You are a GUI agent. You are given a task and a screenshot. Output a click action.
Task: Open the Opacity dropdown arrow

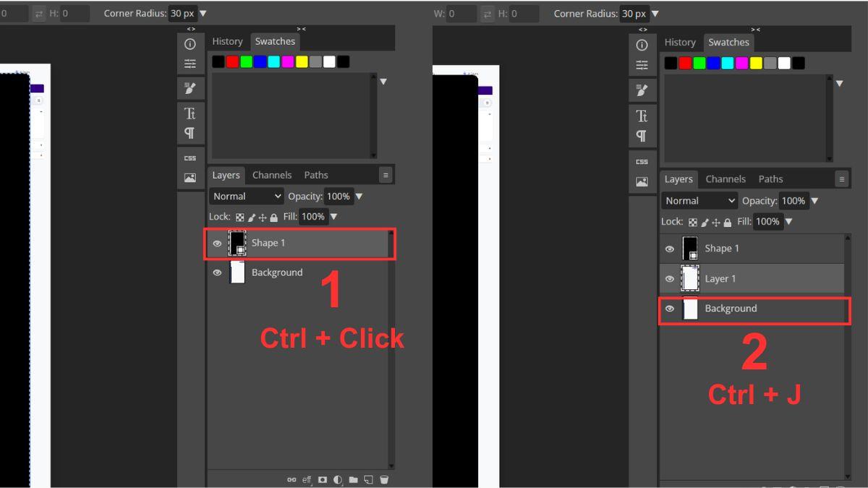(x=359, y=196)
